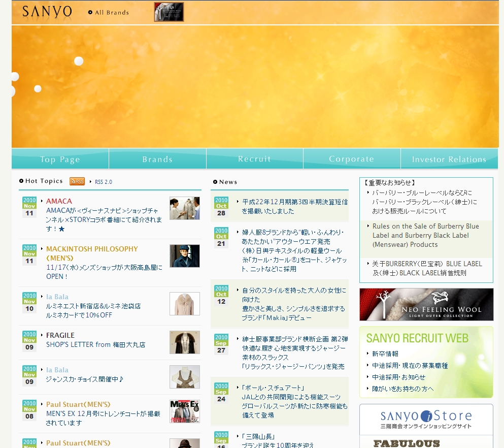Open 11/17 メンズショップ 大阪高島屋 OPEN text
Screen dimensions: 504x448
104,272
